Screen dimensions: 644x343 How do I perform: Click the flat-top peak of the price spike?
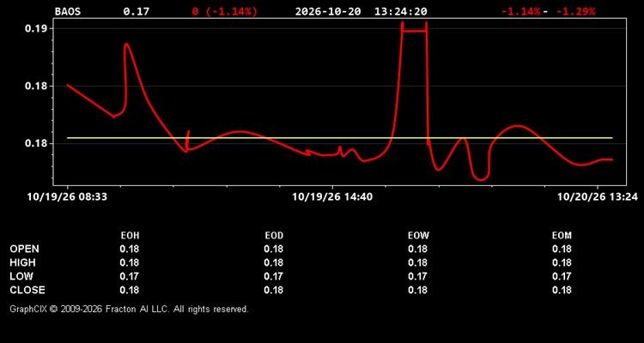tap(415, 31)
